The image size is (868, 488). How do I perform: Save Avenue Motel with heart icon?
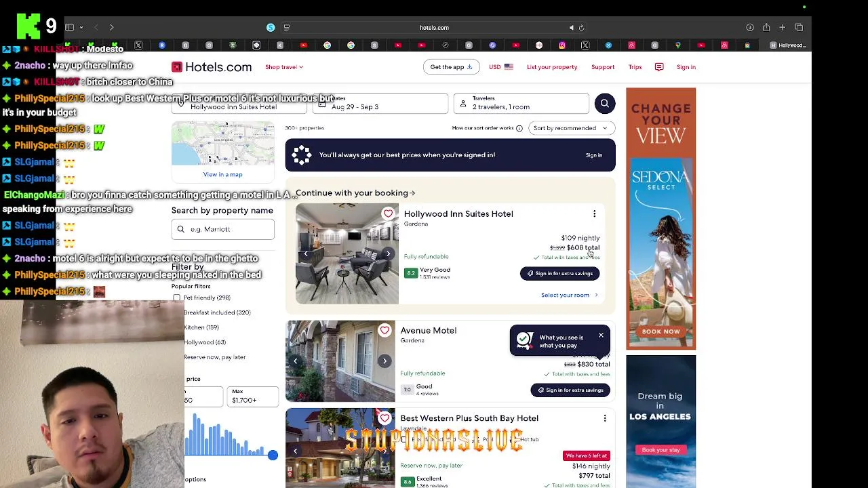coord(384,330)
